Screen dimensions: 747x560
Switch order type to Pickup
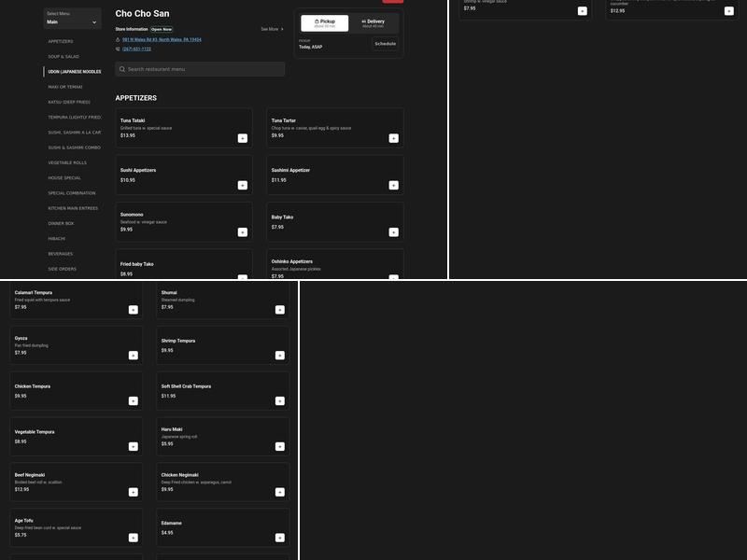[325, 23]
